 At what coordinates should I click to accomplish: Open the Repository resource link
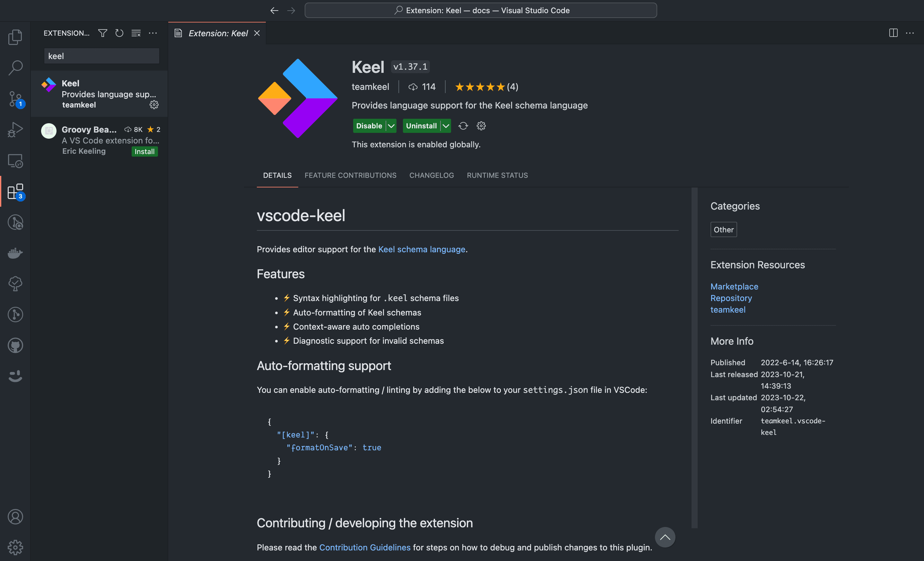[731, 298]
